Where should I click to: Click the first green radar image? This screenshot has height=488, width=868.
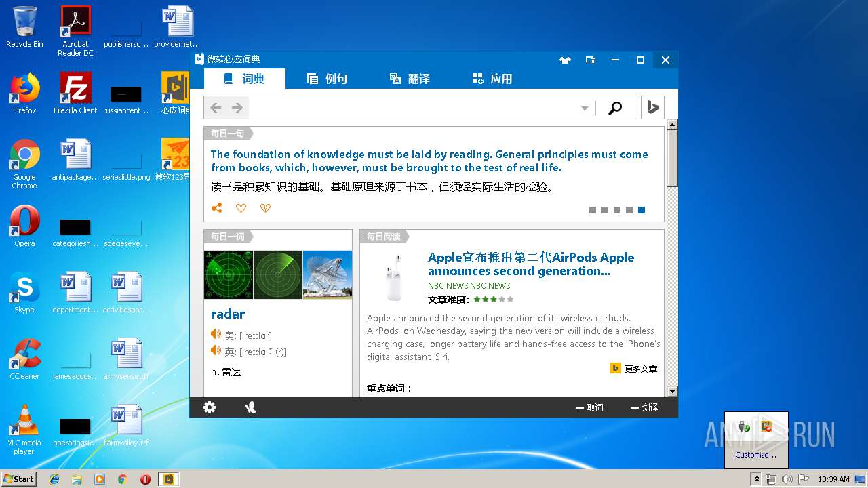pos(229,274)
